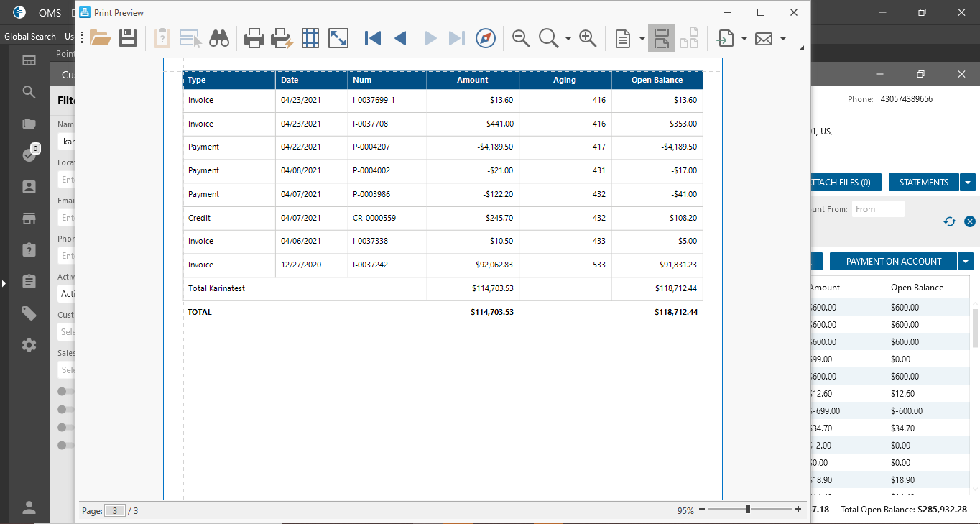Click the zoom slider handle in status bar
Viewport: 980px width, 524px height.
point(748,510)
